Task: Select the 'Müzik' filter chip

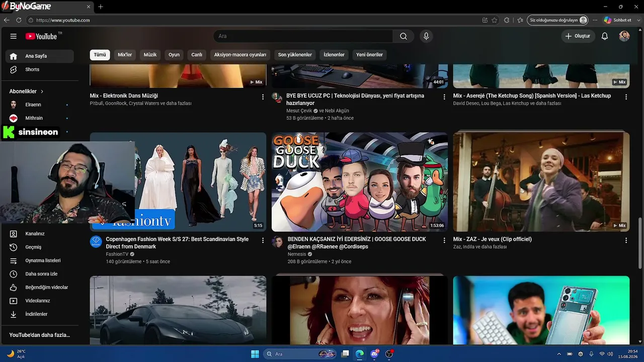Action: click(x=150, y=55)
